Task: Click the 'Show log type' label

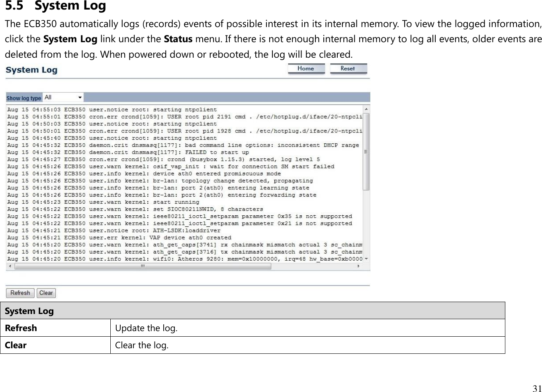Action: coord(24,98)
